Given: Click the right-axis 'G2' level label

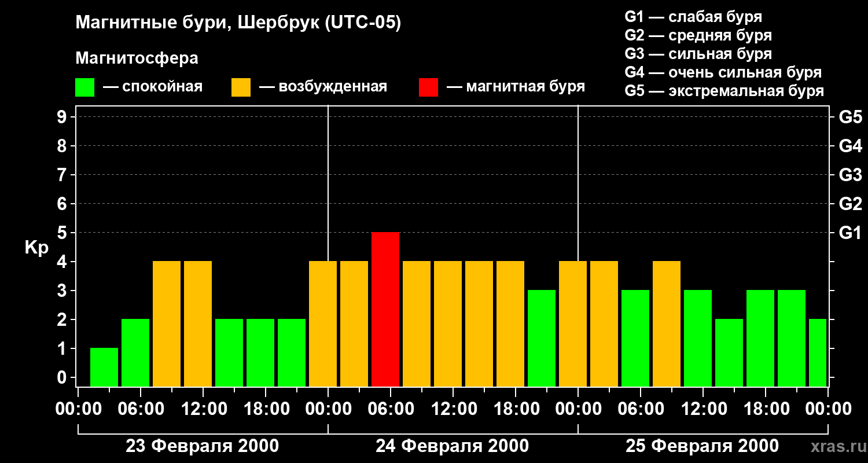Looking at the screenshot, I should coord(851,204).
